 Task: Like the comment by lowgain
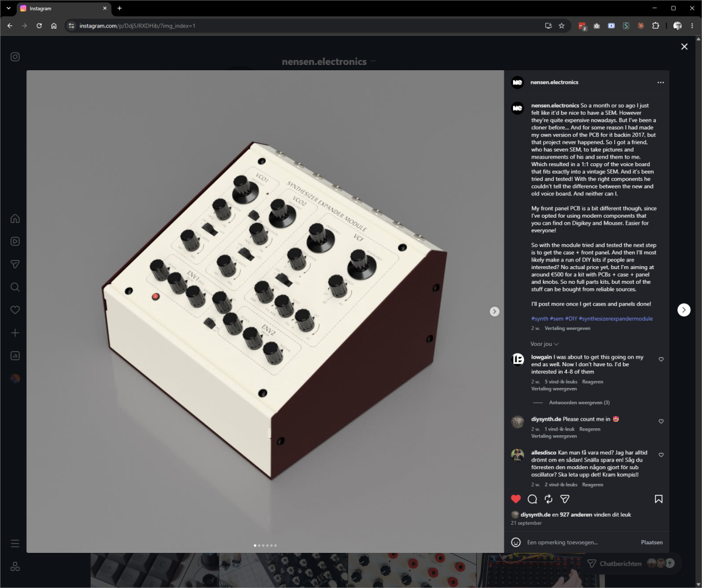point(661,359)
